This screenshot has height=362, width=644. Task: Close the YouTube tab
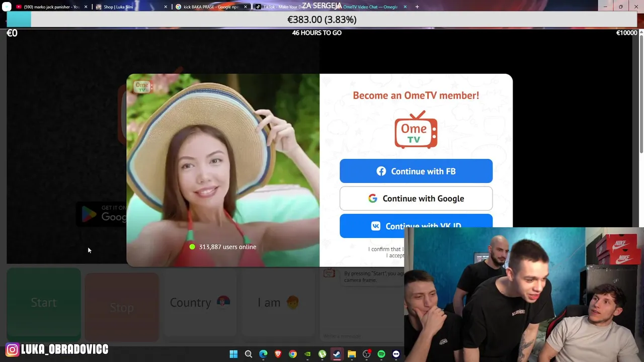[86, 7]
